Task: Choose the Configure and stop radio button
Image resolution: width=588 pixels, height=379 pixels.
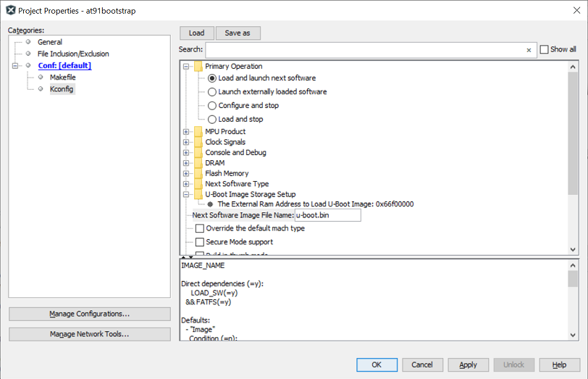Action: [x=212, y=106]
